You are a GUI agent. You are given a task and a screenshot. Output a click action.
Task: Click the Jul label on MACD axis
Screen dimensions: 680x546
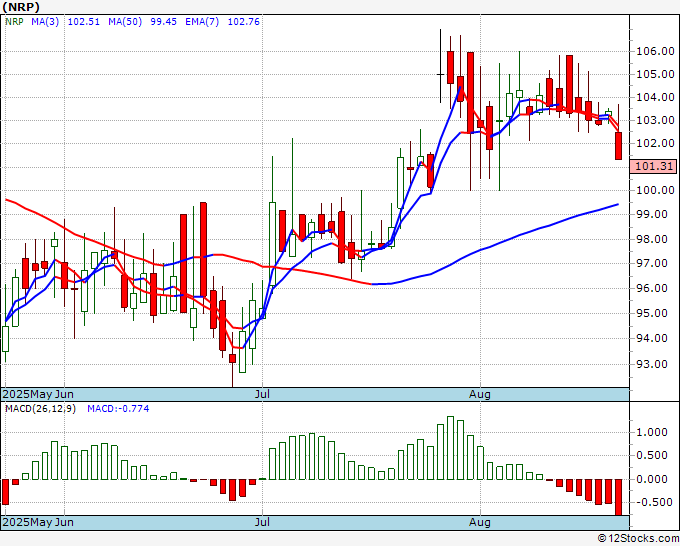pyautogui.click(x=262, y=522)
